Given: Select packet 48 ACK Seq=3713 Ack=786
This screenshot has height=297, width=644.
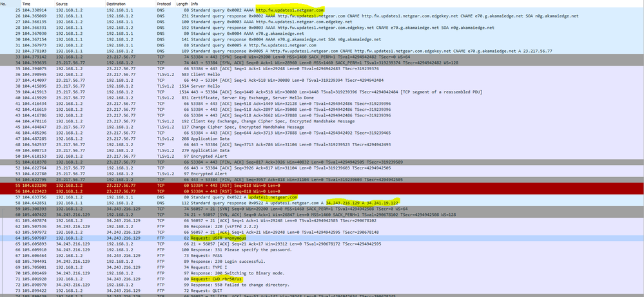Looking at the screenshot, I should click(x=322, y=144).
